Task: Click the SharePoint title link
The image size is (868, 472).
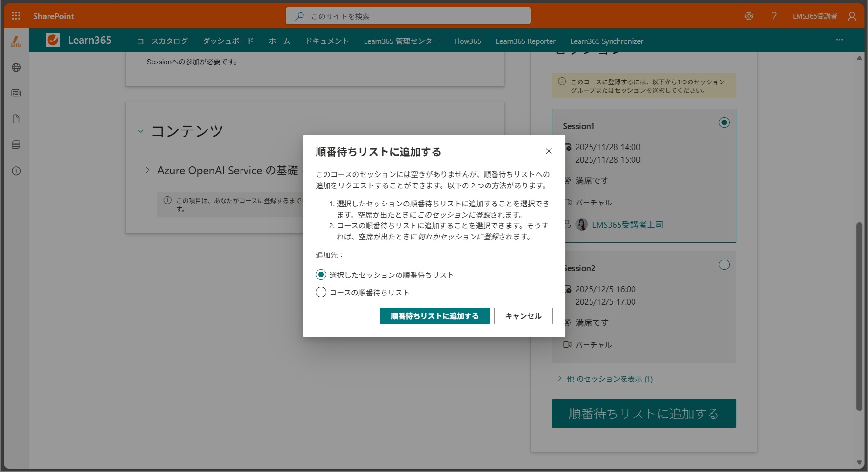Action: click(x=54, y=16)
